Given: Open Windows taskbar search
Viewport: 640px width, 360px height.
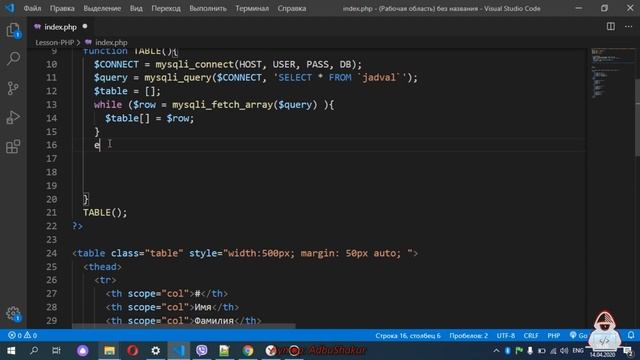Looking at the screenshot, I should (34, 351).
